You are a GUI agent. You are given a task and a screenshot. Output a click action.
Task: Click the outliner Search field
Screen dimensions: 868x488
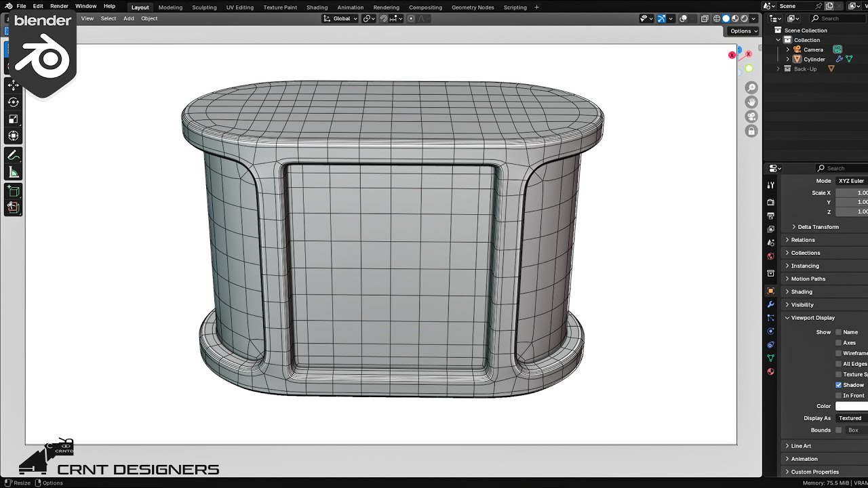(x=839, y=18)
